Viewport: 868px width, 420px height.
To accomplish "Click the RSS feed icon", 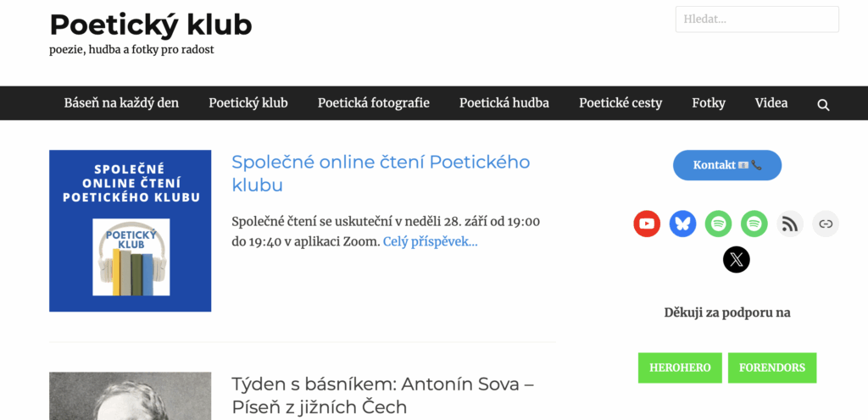I will 790,224.
